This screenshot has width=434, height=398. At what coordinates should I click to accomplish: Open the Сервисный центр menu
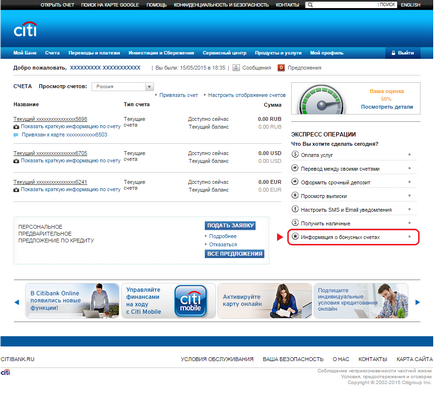224,53
